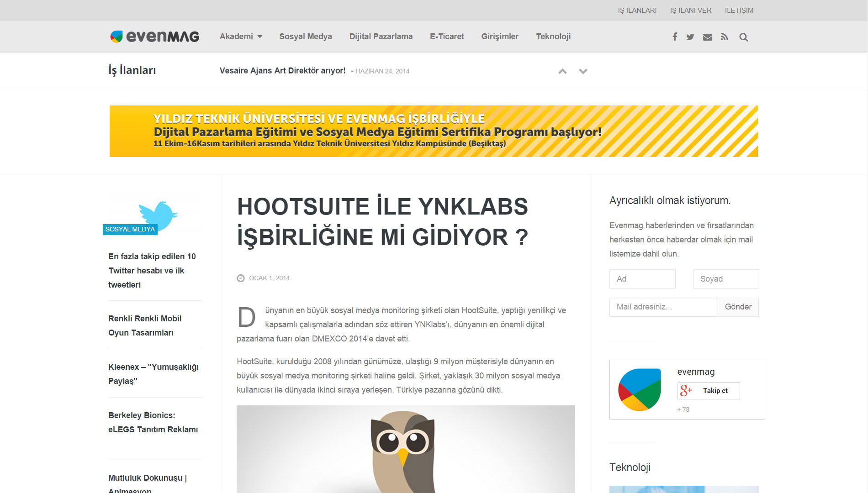The width and height of the screenshot is (868, 493).
Task: Click the Hootsuite owl image
Action: (x=406, y=449)
